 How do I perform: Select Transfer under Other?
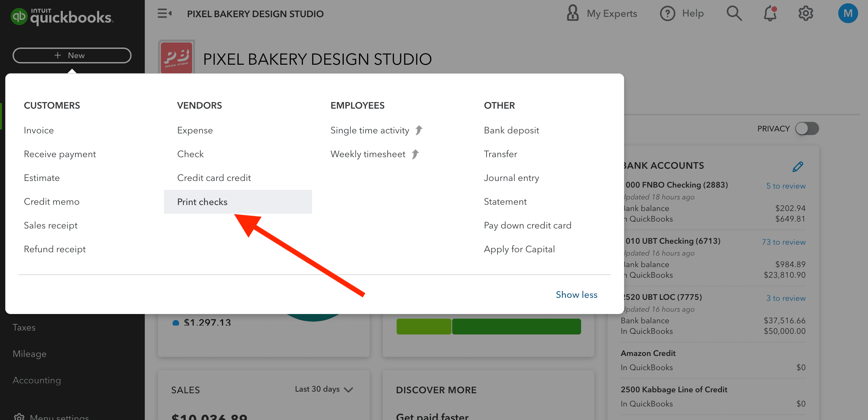(500, 154)
